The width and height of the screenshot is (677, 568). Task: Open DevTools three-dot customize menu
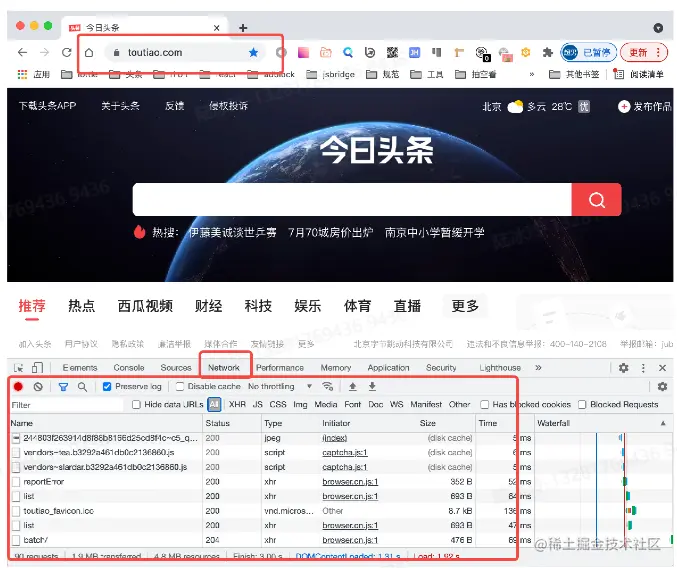coord(643,368)
